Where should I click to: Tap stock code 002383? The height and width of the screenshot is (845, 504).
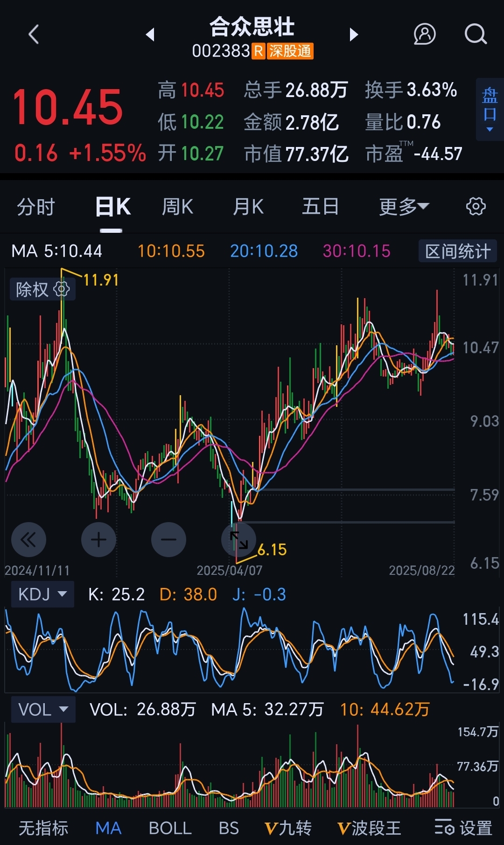click(221, 51)
